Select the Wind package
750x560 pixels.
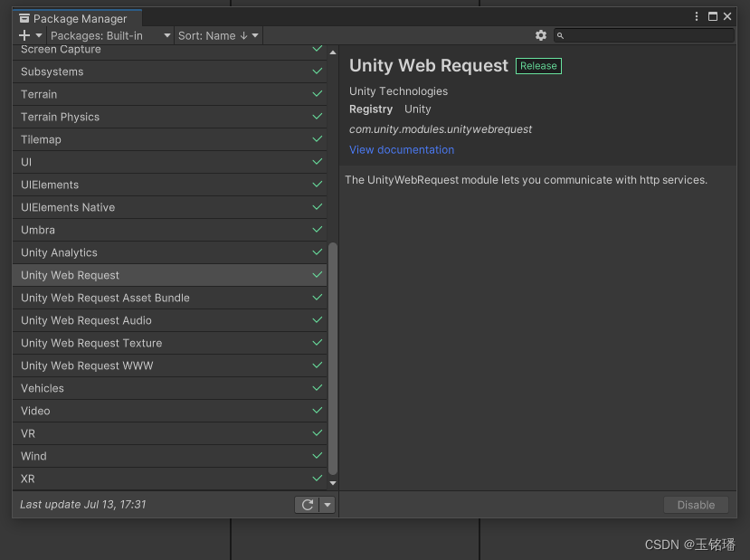pyautogui.click(x=170, y=456)
